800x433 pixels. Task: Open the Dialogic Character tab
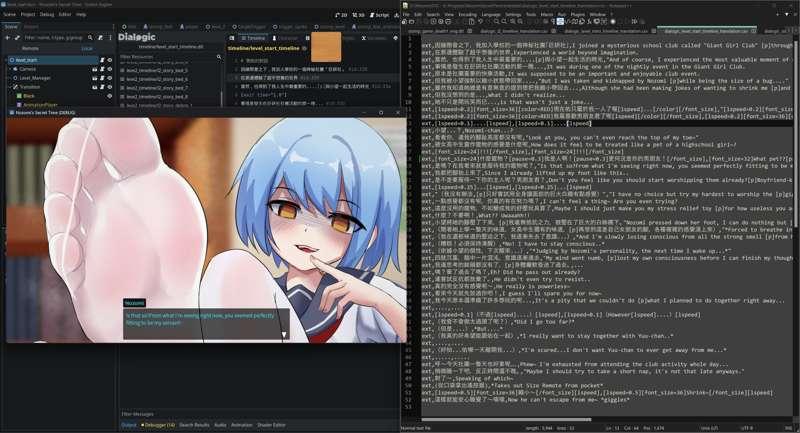(x=285, y=38)
